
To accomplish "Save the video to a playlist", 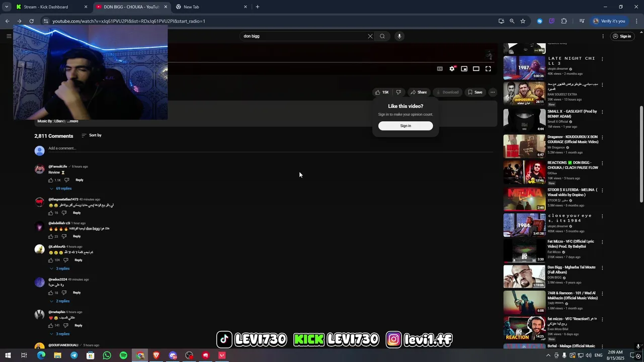I will pyautogui.click(x=475, y=93).
